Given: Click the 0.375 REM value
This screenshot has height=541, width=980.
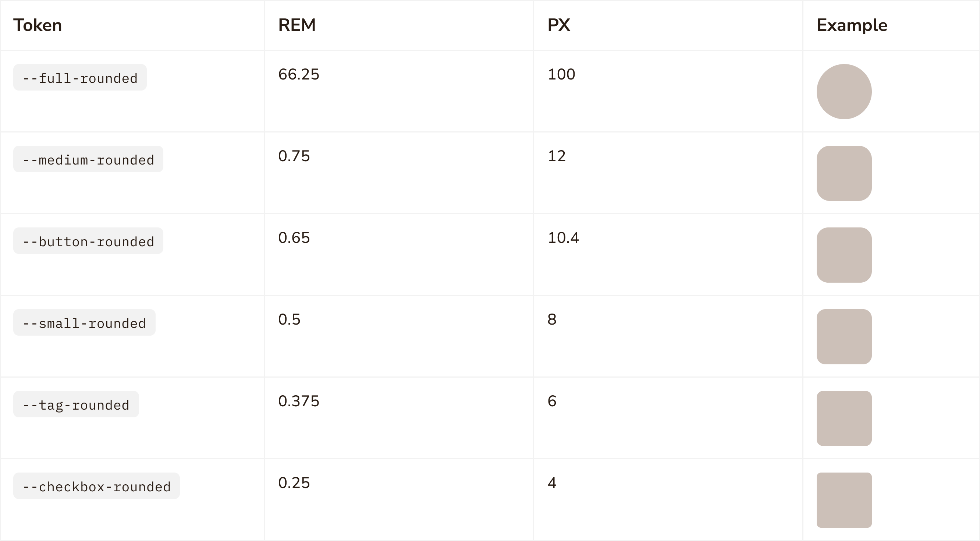Looking at the screenshot, I should coord(299,401).
